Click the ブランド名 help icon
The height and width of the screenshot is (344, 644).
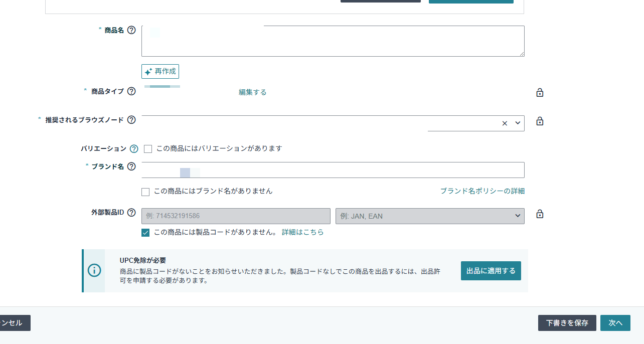tap(131, 166)
